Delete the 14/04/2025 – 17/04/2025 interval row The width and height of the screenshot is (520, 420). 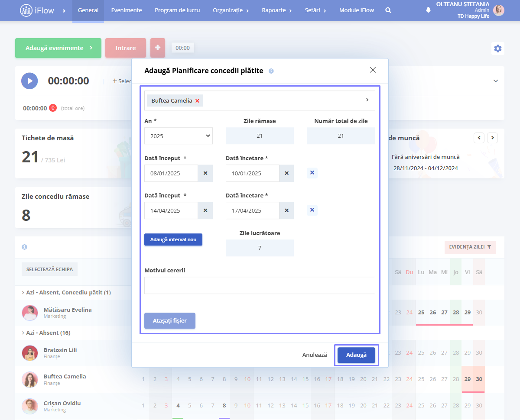tap(312, 210)
